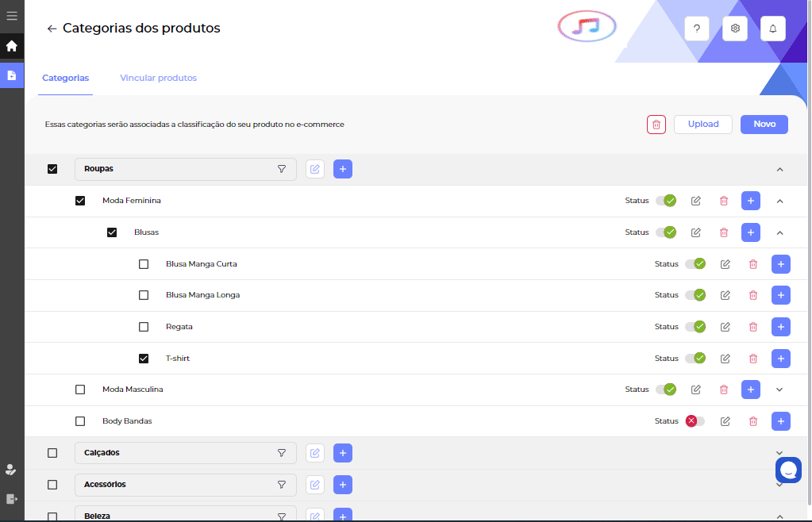Collapse the Blusas subcategory chevron
This screenshot has width=812, height=522.
click(779, 232)
